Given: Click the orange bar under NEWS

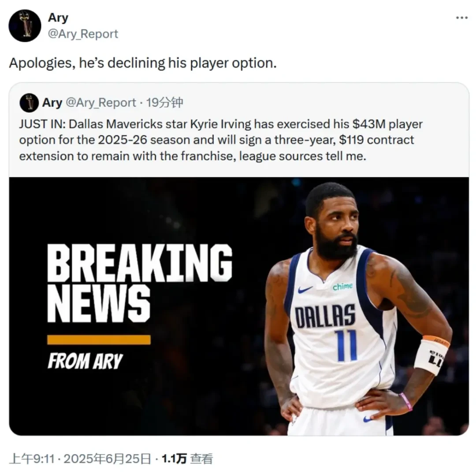Looking at the screenshot, I should [x=99, y=340].
